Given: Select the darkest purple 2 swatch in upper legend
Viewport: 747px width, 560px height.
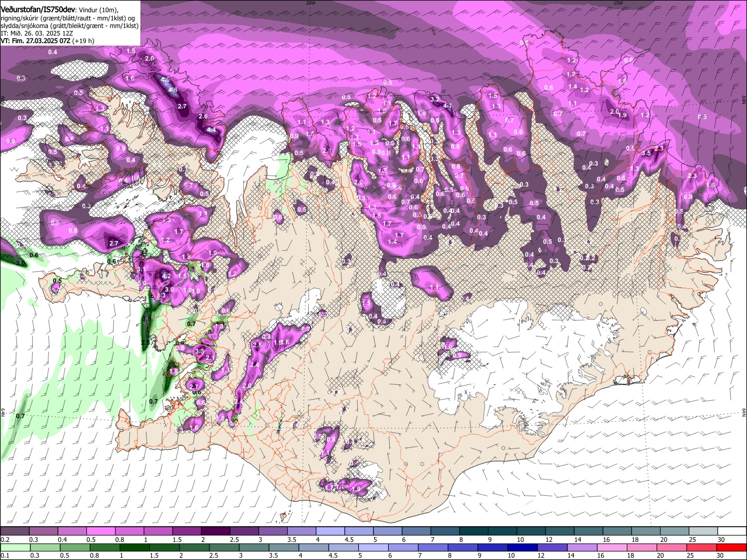Looking at the screenshot, I should [x=215, y=531].
